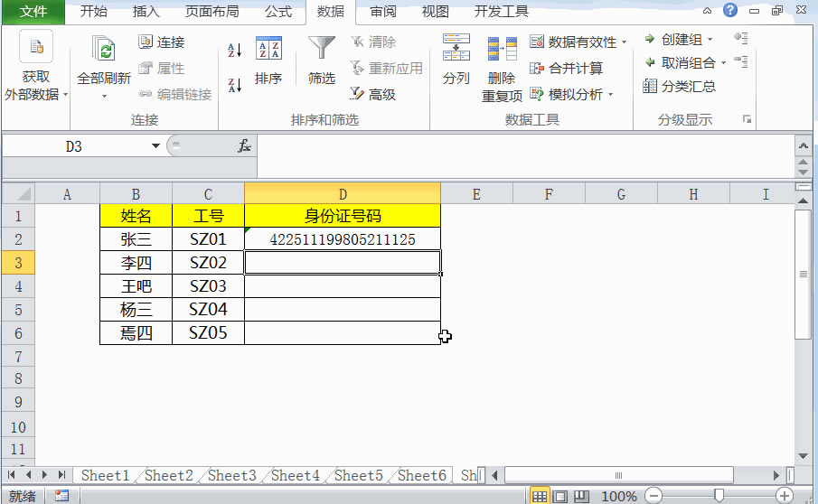Expand the 数据有效性 dropdown arrow

click(x=625, y=42)
